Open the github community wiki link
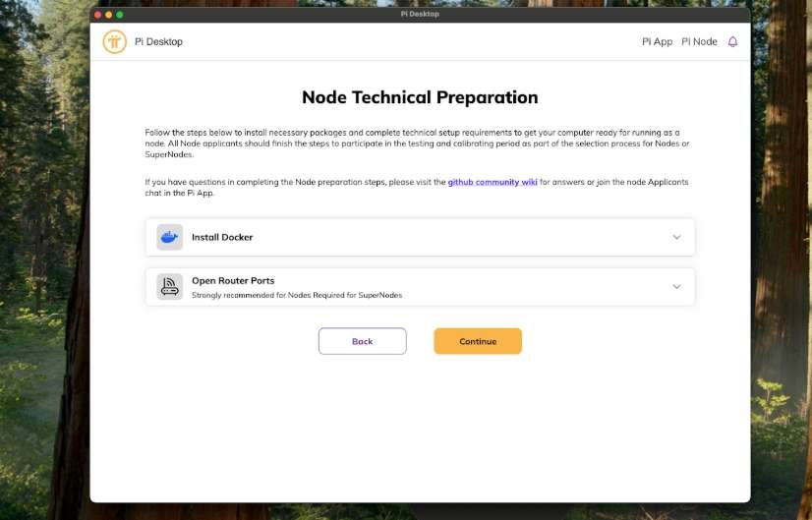Screen dimensions: 812x520 point(493,182)
